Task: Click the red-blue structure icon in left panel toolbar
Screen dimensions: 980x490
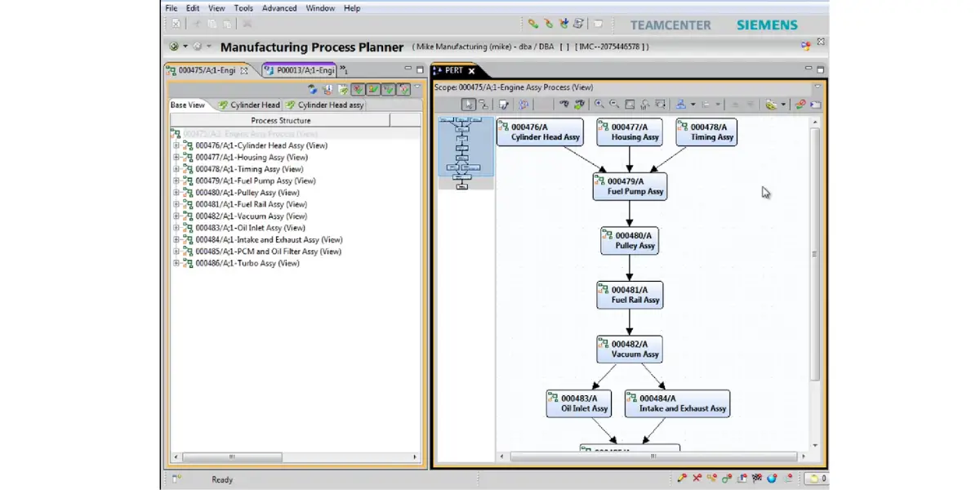Action: pyautogui.click(x=328, y=90)
